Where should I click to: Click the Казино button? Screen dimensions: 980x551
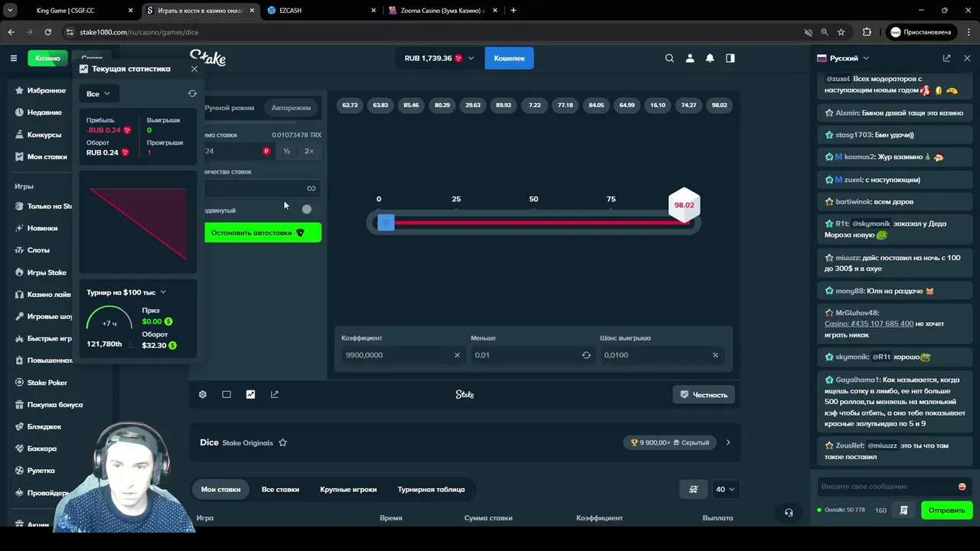click(x=47, y=58)
